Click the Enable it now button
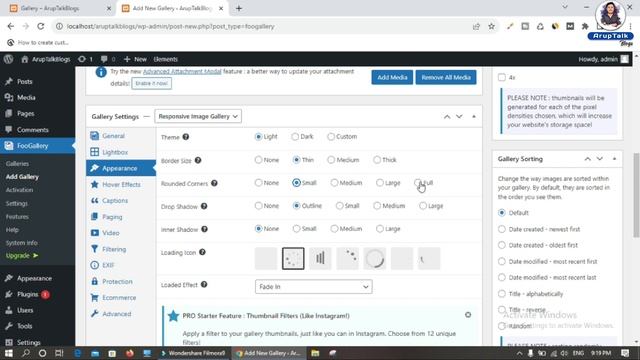Viewport: 640px width, 360px height. coord(151,83)
